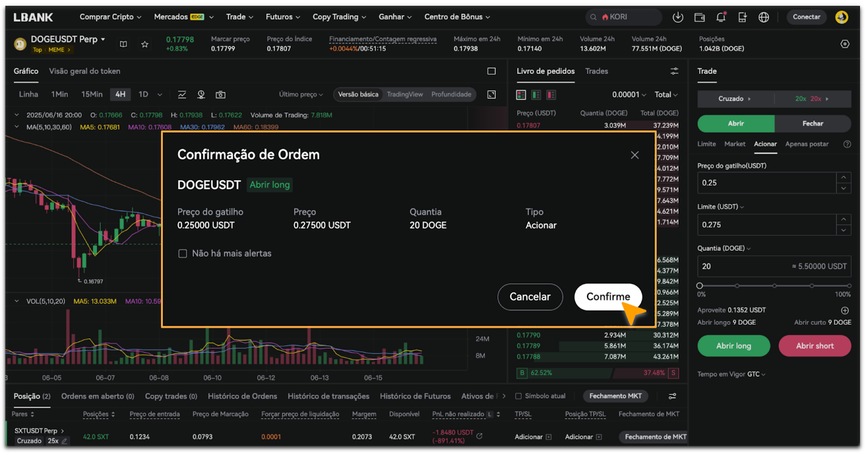The image size is (868, 455).
Task: Click the download app icon in header
Action: click(678, 17)
